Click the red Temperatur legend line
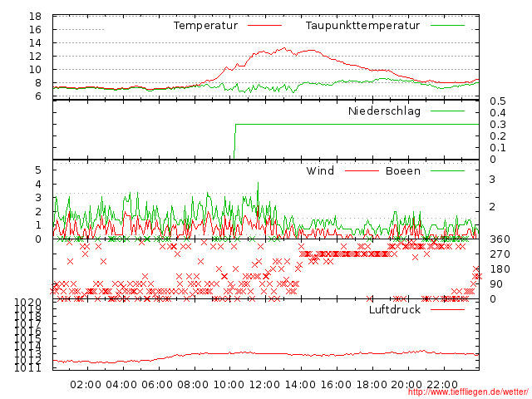The height and width of the screenshot is (399, 532). [x=264, y=25]
